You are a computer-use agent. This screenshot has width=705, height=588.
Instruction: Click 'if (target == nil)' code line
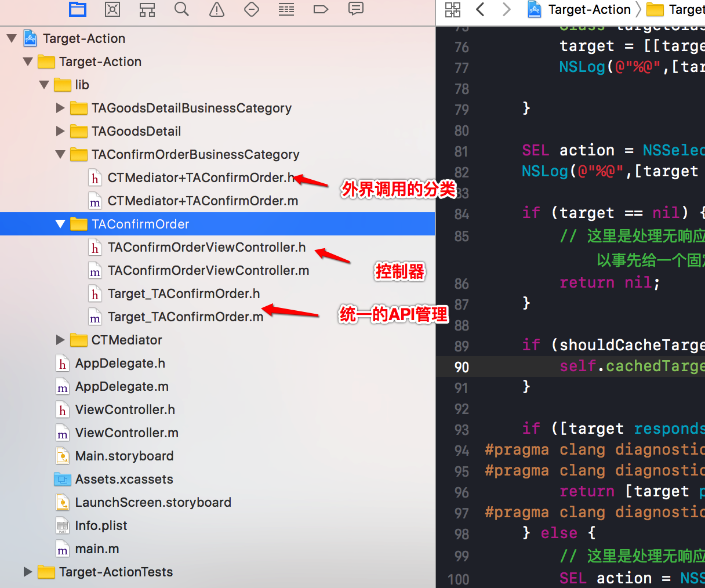point(613,213)
